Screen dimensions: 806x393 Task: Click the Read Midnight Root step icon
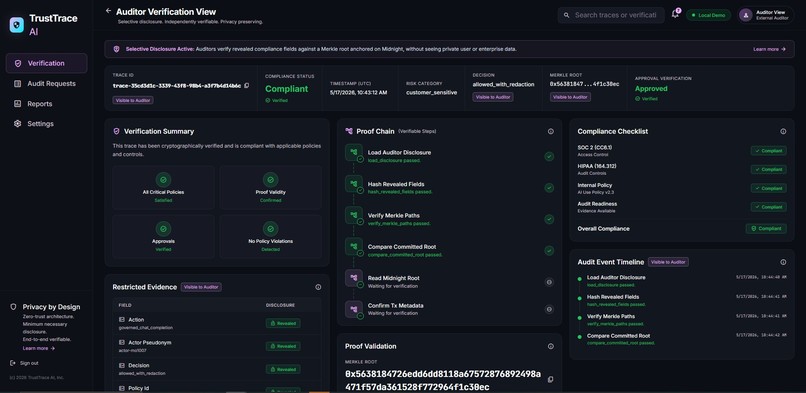tap(354, 278)
